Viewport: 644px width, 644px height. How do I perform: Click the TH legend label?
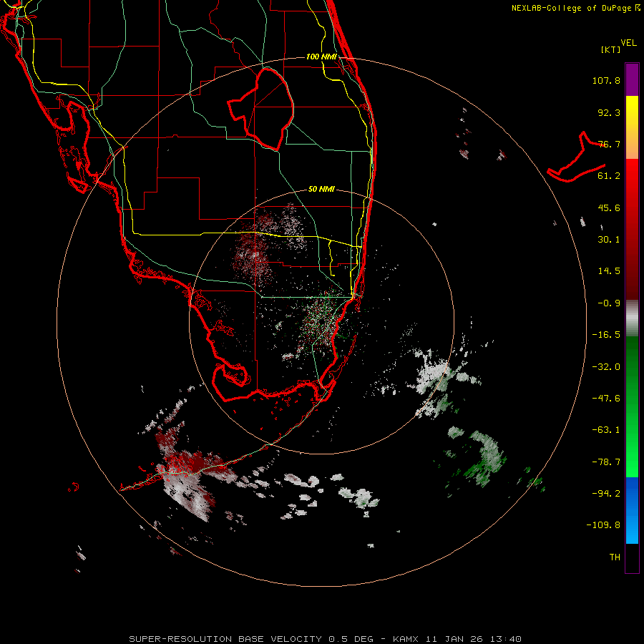[x=615, y=557]
